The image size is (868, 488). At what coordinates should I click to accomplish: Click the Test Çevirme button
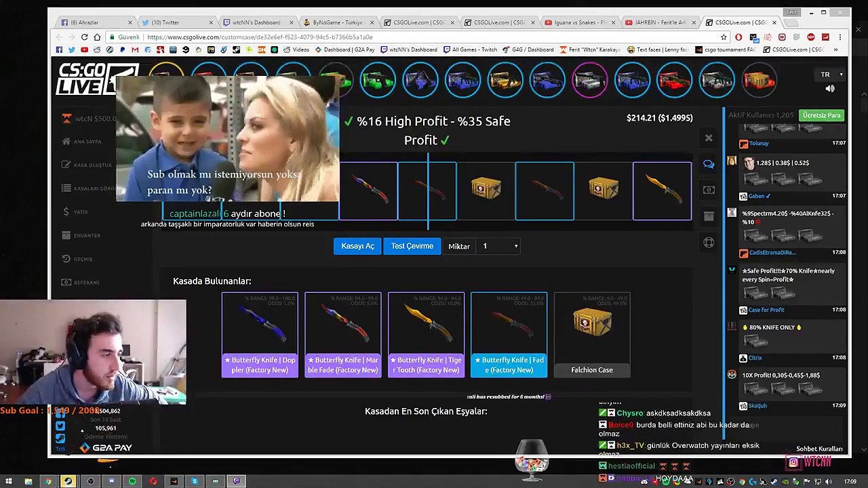click(412, 246)
